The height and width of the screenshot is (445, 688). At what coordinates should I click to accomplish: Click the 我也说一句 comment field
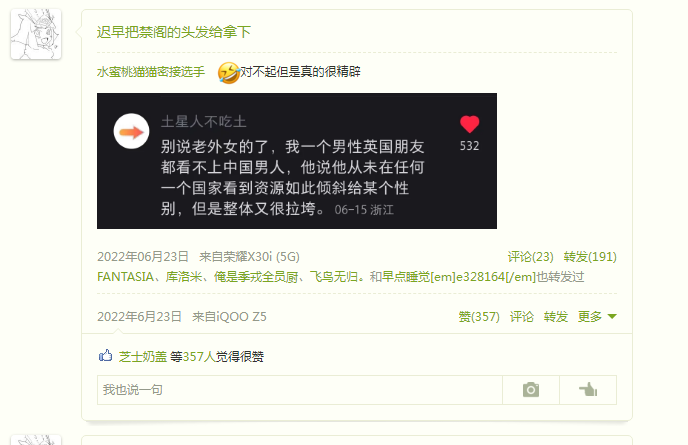pyautogui.click(x=300, y=390)
